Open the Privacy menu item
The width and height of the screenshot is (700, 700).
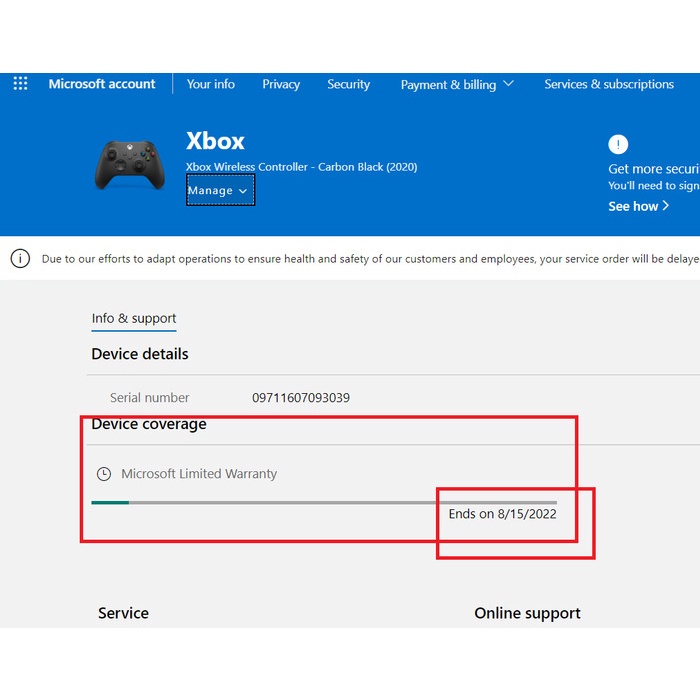pyautogui.click(x=281, y=84)
